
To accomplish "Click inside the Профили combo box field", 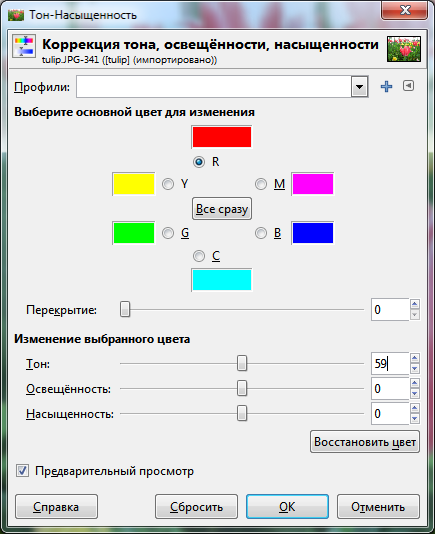I will point(214,87).
